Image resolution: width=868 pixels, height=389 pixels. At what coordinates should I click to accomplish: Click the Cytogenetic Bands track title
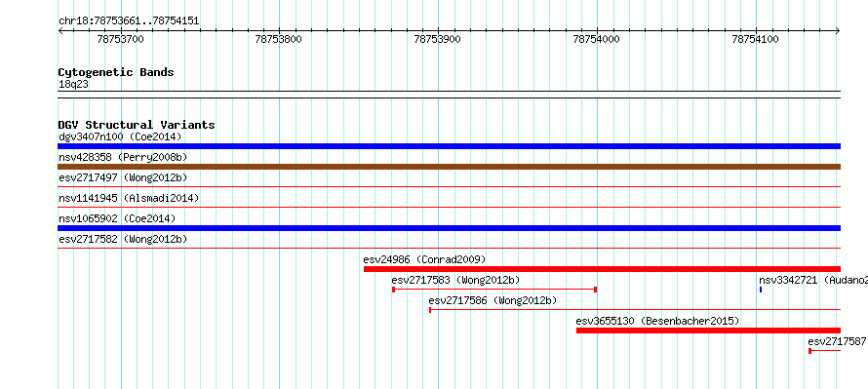point(116,72)
